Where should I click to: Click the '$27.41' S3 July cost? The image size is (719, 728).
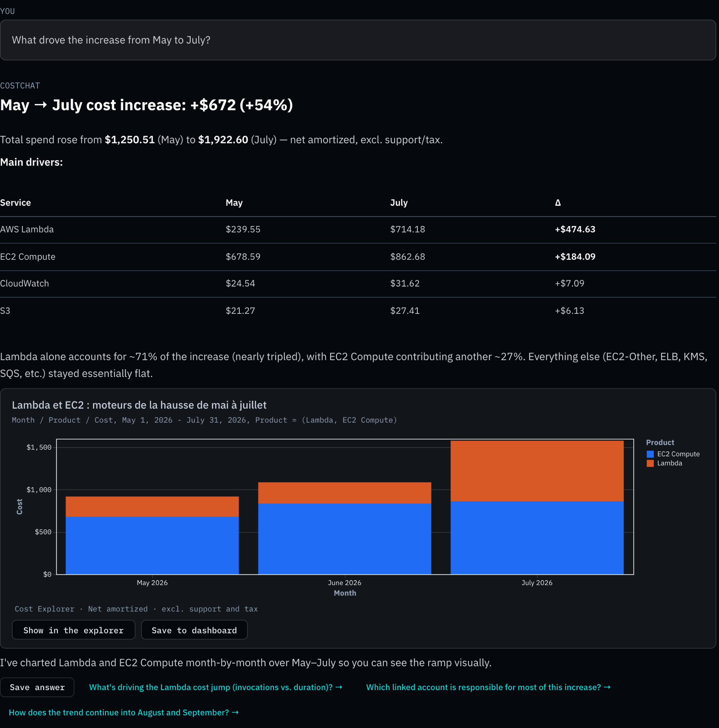[405, 311]
